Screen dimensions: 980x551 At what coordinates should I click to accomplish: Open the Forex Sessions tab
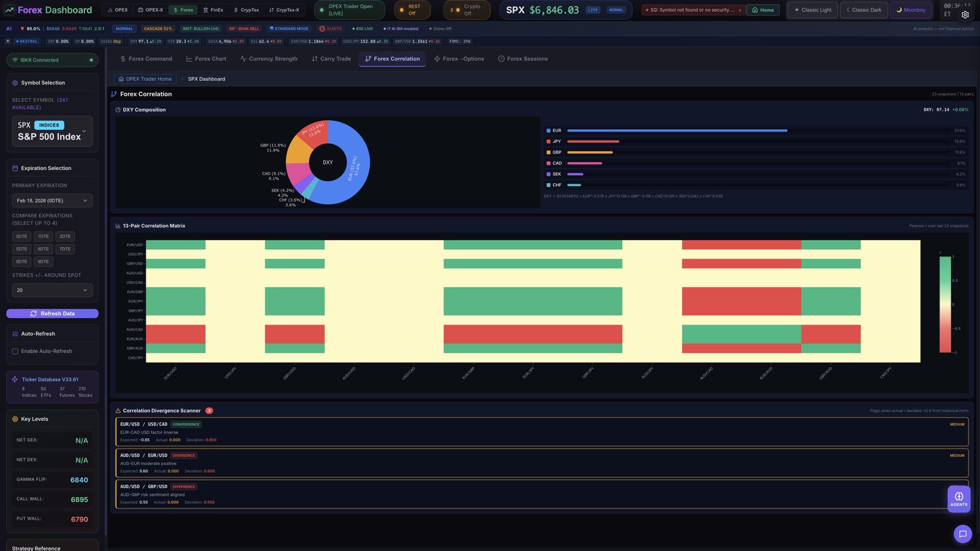[523, 58]
